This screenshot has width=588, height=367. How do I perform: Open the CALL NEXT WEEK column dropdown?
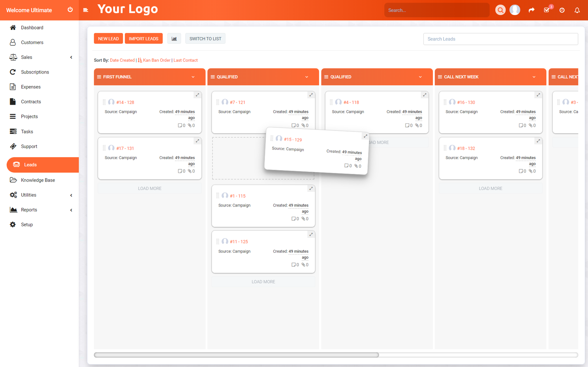pyautogui.click(x=534, y=77)
